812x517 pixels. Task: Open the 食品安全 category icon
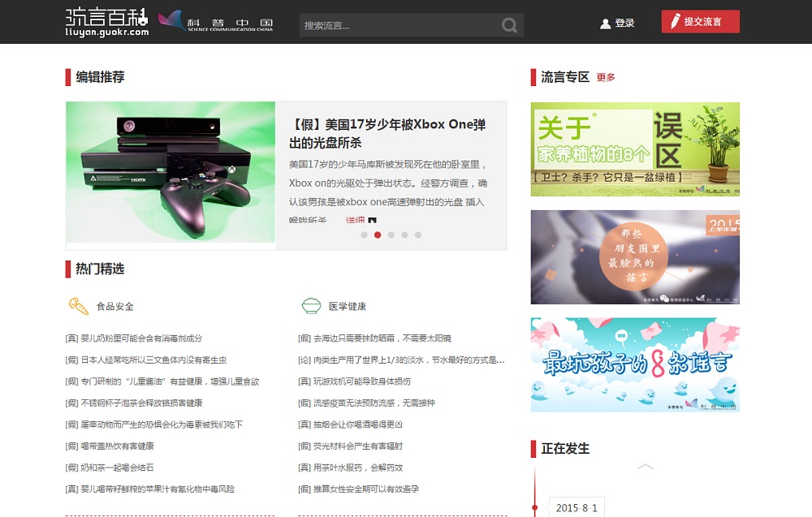coord(78,306)
